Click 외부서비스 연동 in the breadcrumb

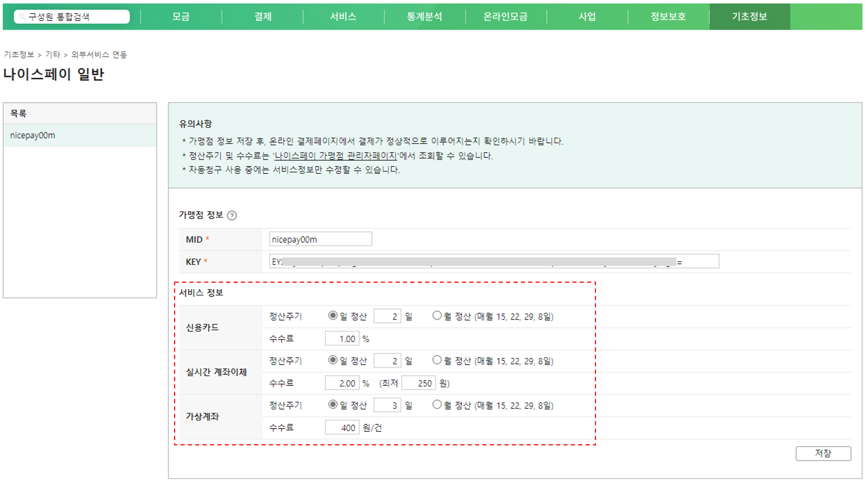click(x=99, y=55)
